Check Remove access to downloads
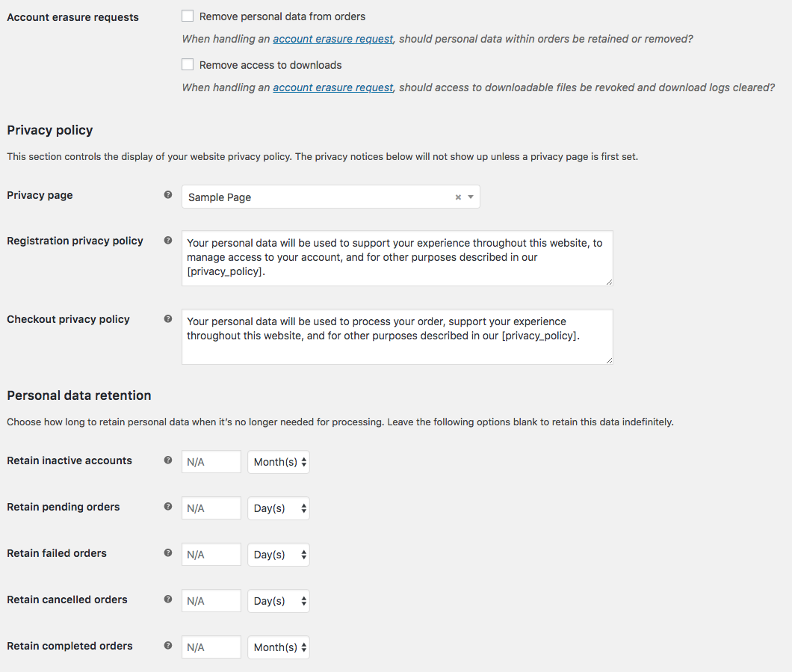 point(188,64)
